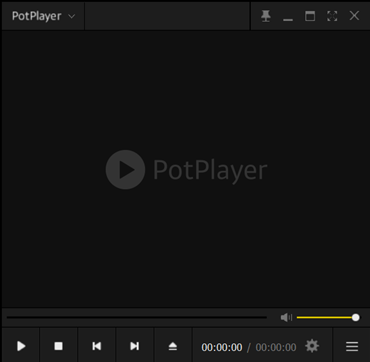Maximize the PotPlayer window
Image resolution: width=370 pixels, height=362 pixels.
coord(310,16)
